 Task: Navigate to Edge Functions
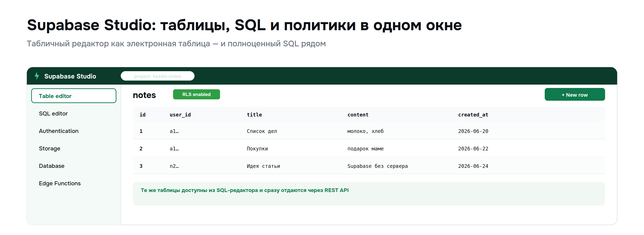pyautogui.click(x=60, y=183)
